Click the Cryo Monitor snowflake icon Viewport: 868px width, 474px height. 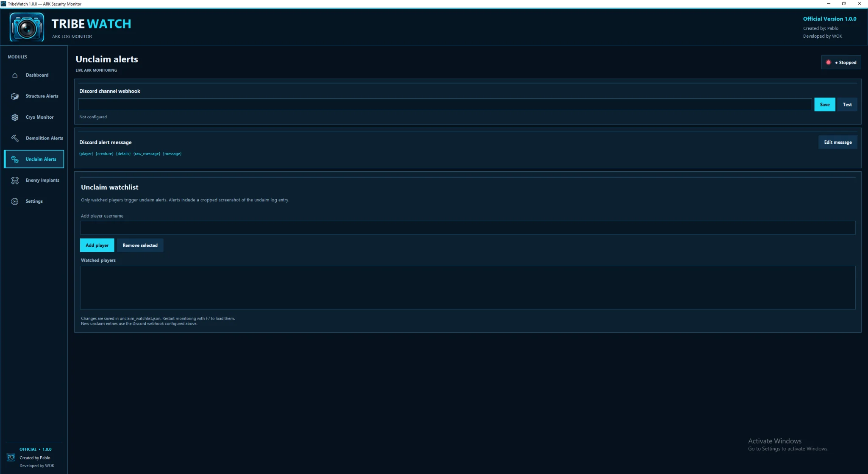pos(15,117)
